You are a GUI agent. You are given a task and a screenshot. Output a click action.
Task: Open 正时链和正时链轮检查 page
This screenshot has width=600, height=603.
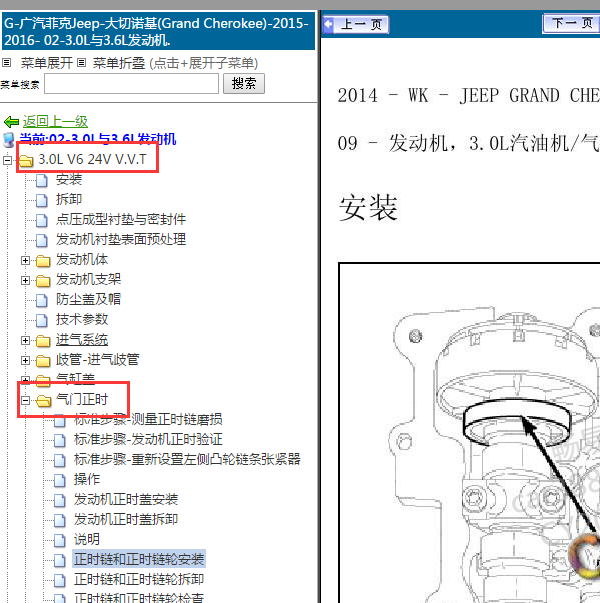tap(139, 598)
